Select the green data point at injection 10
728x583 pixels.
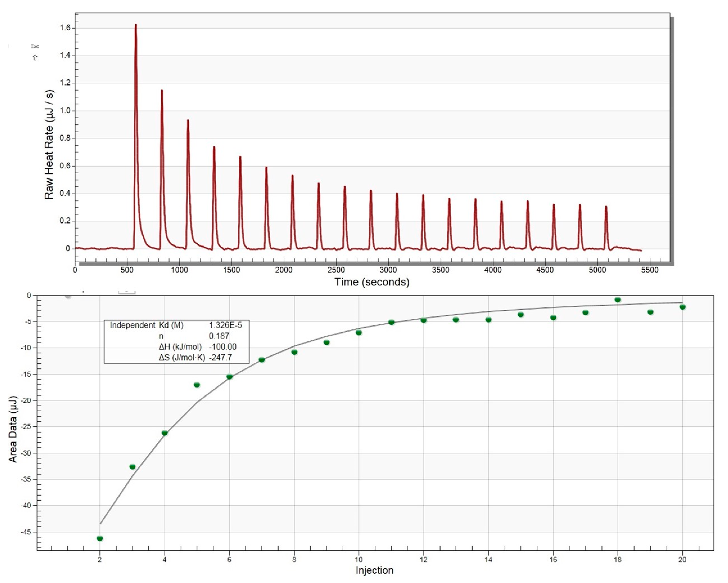coord(359,333)
